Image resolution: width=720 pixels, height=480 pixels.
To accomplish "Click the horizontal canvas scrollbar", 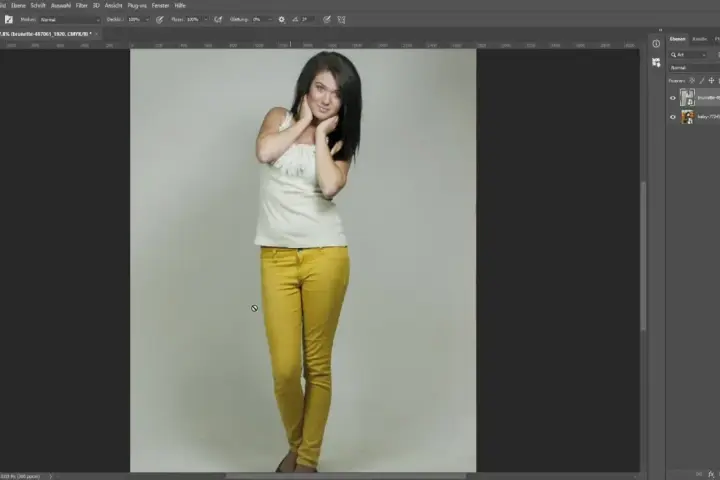I will pyautogui.click(x=346, y=476).
